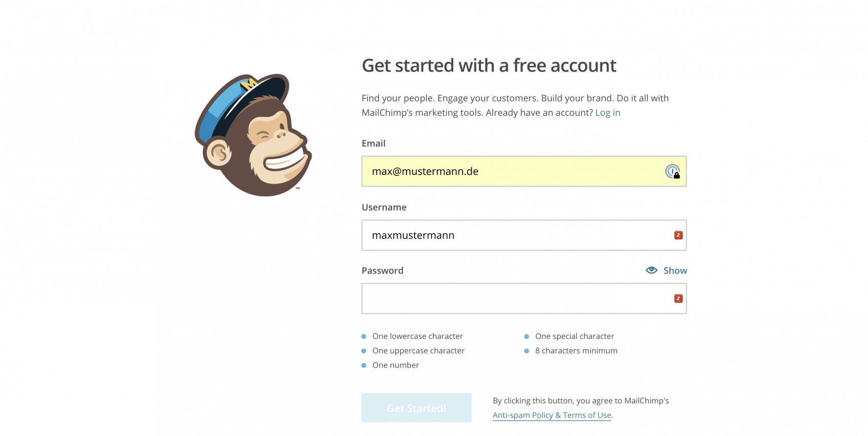Click the MailChimp Freddie monkey logo
Screen dimensions: 868x436
[x=253, y=135]
